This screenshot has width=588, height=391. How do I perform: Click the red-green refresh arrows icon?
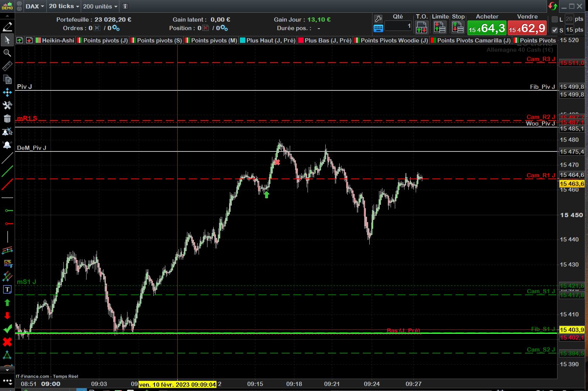552,6
